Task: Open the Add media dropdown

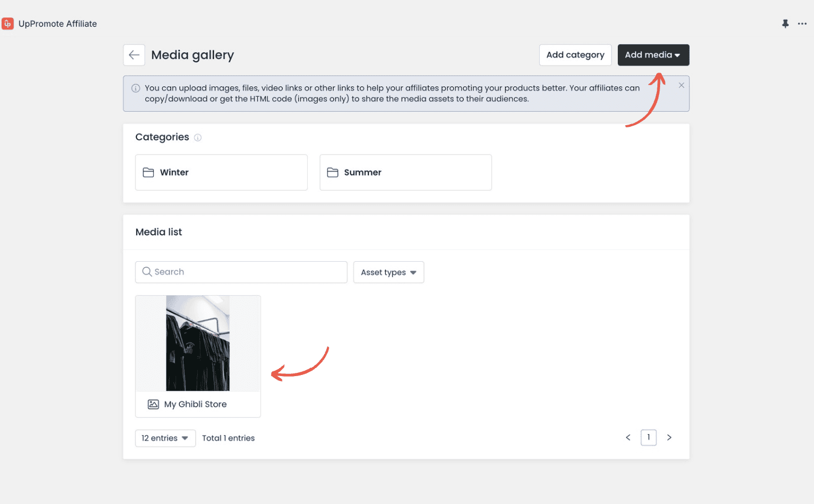Action: click(654, 55)
